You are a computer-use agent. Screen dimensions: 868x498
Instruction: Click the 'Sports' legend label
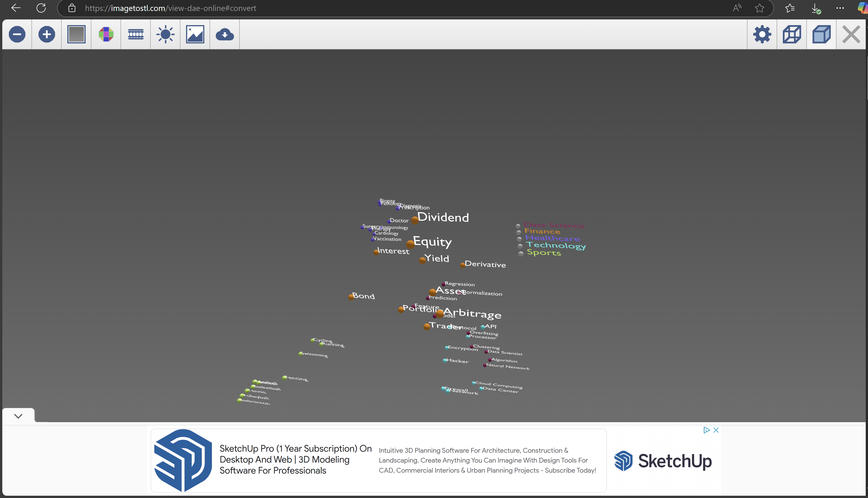[x=544, y=253]
